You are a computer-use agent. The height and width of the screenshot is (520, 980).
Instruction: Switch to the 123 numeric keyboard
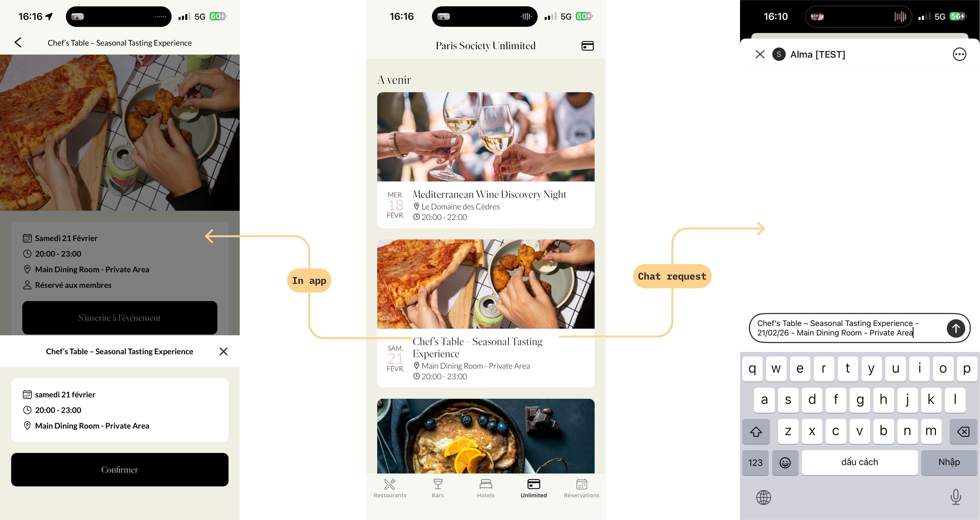click(x=755, y=463)
